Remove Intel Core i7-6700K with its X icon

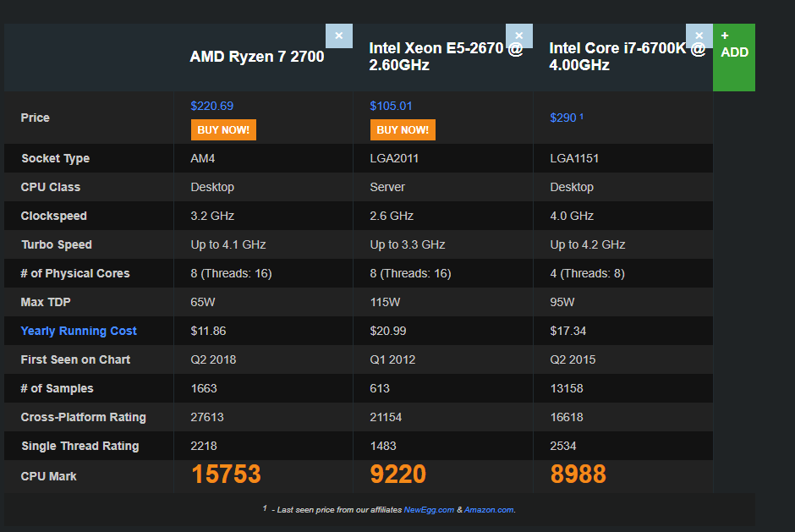click(699, 36)
